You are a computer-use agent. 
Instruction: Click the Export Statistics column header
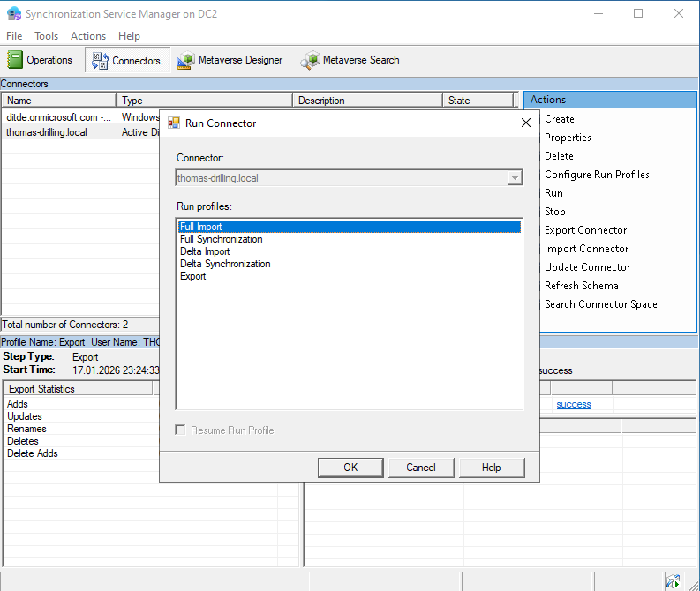pos(79,389)
